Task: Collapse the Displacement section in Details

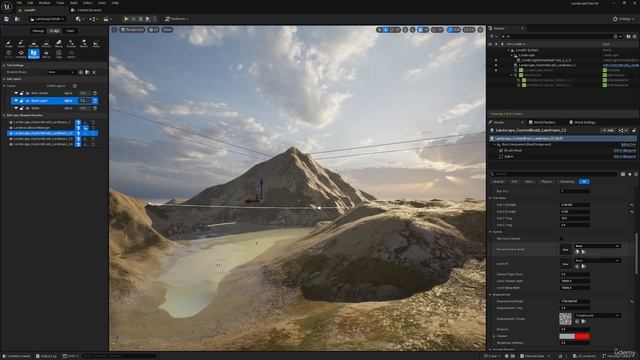Action: [x=491, y=294]
